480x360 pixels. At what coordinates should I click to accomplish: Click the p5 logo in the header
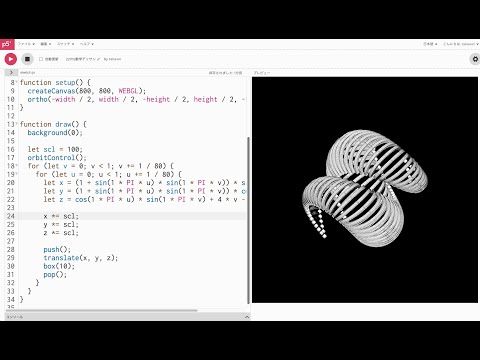click(x=7, y=44)
